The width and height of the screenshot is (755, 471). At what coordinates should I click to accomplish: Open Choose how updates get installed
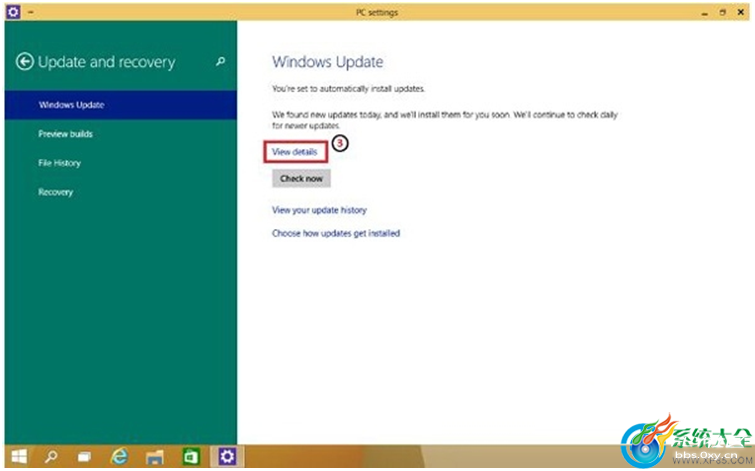[336, 233]
